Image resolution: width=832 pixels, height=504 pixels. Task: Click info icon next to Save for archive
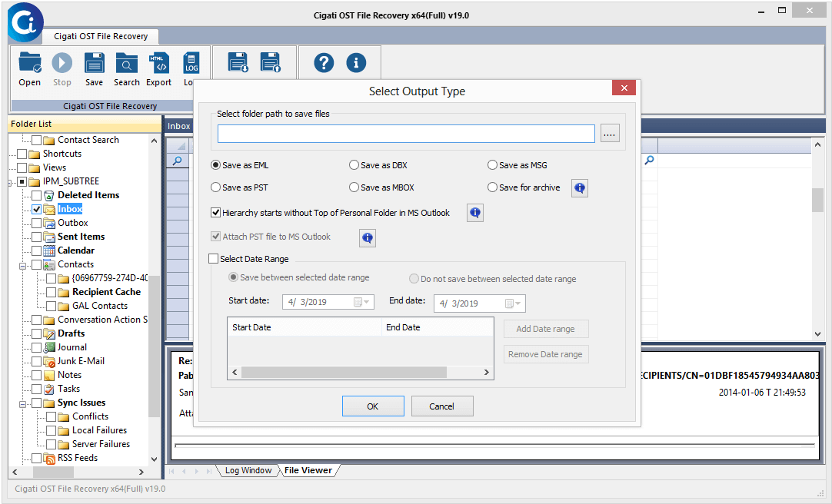click(x=580, y=187)
